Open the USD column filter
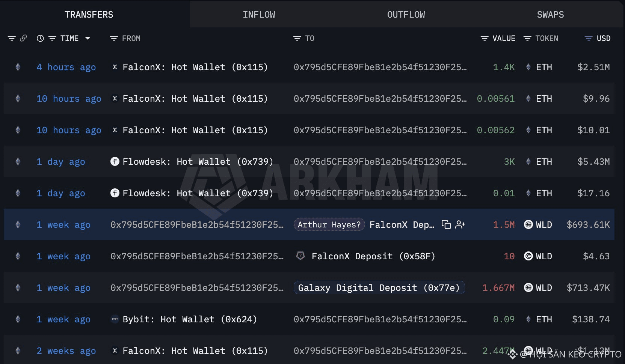625x364 pixels. [589, 38]
